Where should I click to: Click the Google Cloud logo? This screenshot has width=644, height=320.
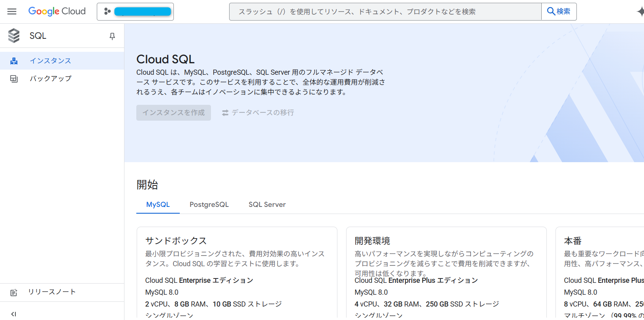(x=57, y=11)
